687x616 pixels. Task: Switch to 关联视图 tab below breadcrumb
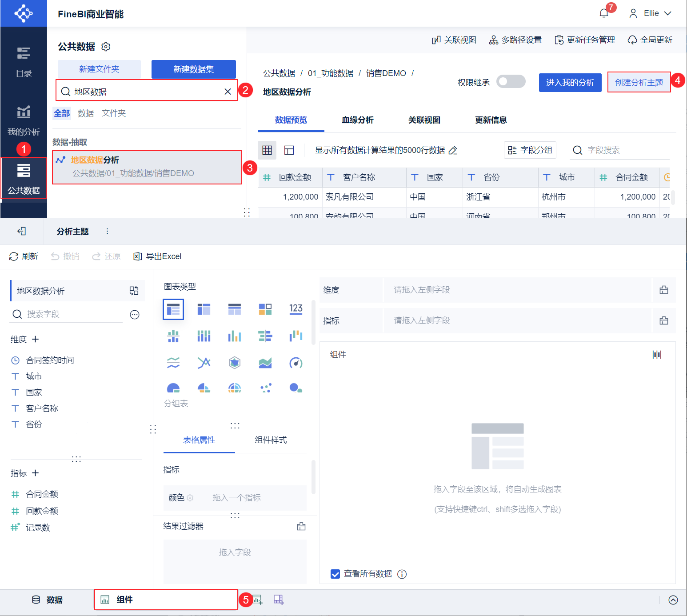pos(424,120)
